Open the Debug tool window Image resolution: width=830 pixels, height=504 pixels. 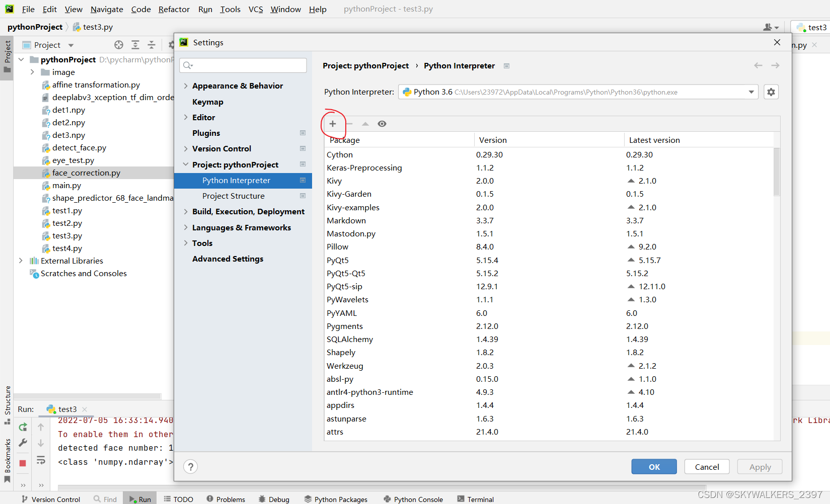(x=274, y=499)
